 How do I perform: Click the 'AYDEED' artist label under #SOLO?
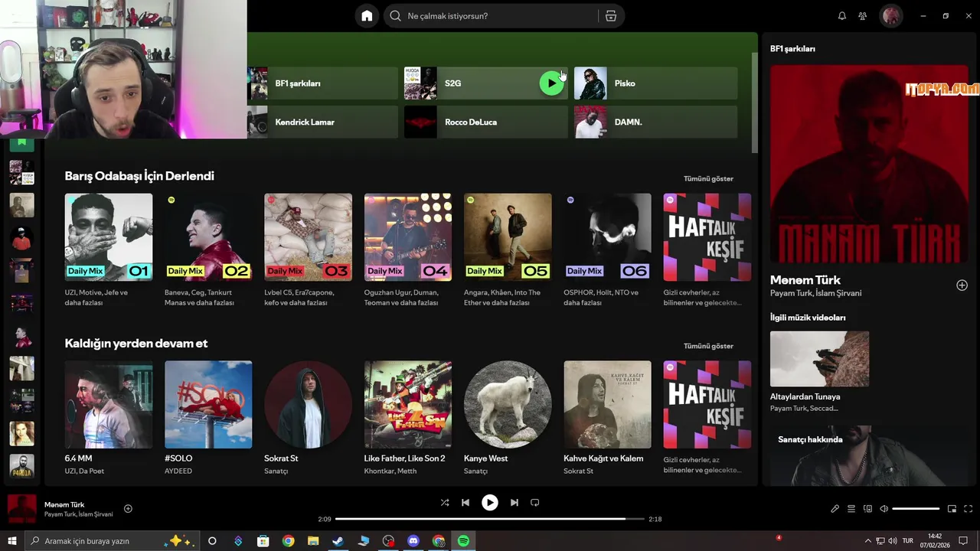[178, 471]
